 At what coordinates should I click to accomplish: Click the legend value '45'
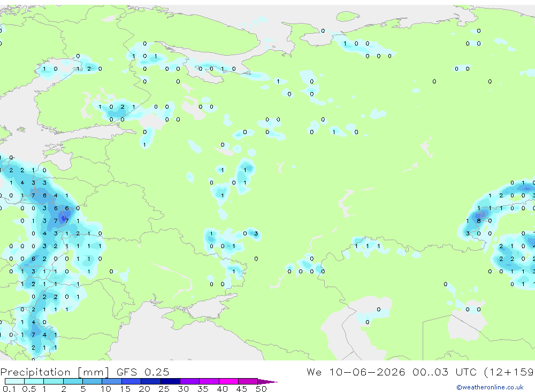click(242, 389)
